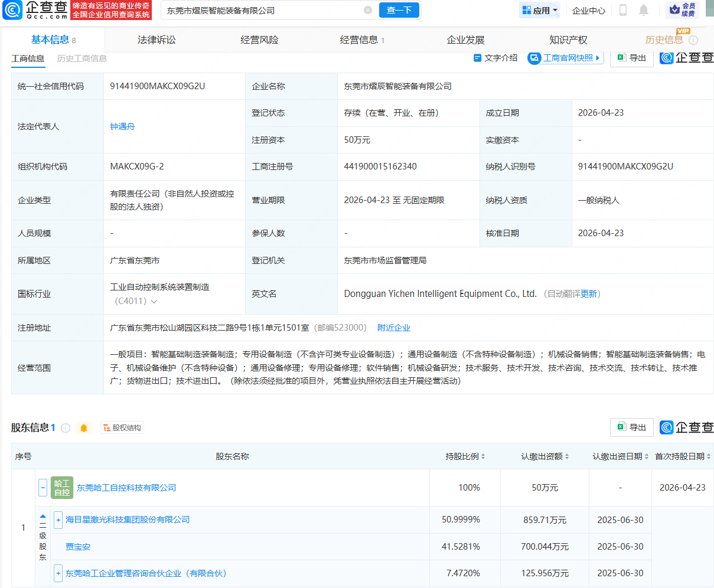The image size is (714, 588).
Task: Clear the search box with the X icon
Action: tap(368, 10)
